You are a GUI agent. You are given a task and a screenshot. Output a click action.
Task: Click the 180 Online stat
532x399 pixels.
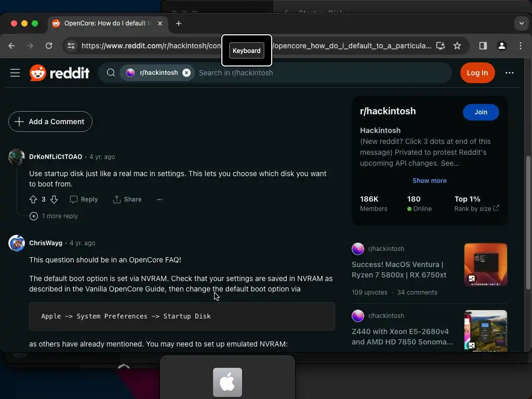coord(419,203)
